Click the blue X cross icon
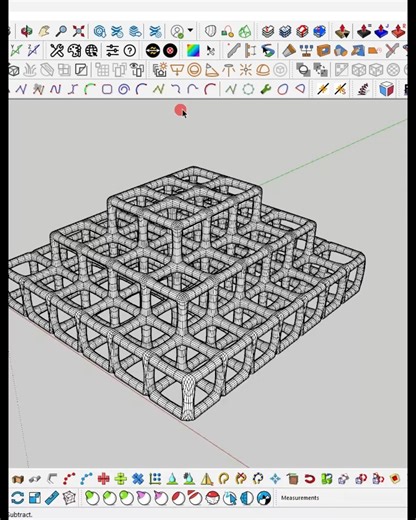 [138, 479]
